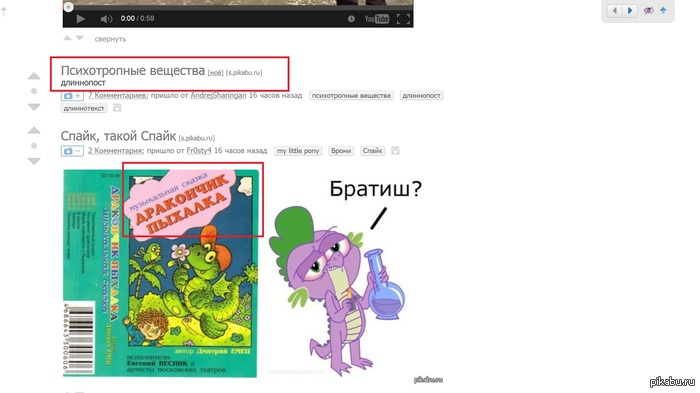
Task: Click rating dot of Психотропные вещества post
Action: pyautogui.click(x=34, y=91)
